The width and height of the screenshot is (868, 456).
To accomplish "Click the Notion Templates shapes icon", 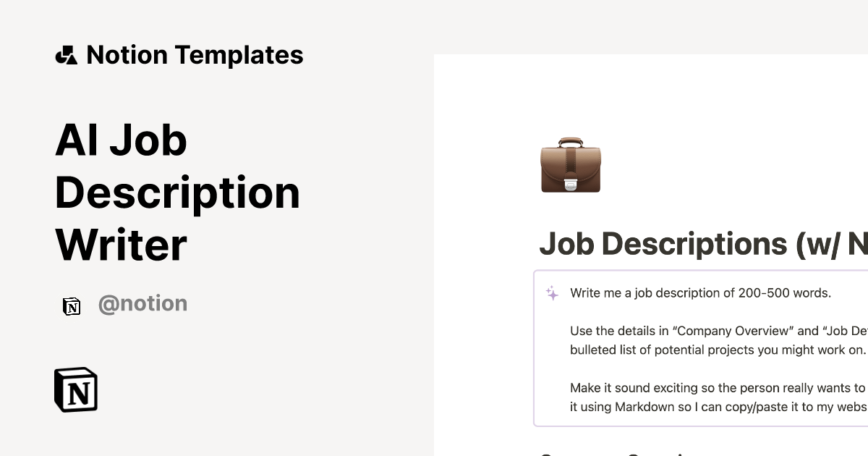I will 66,55.
